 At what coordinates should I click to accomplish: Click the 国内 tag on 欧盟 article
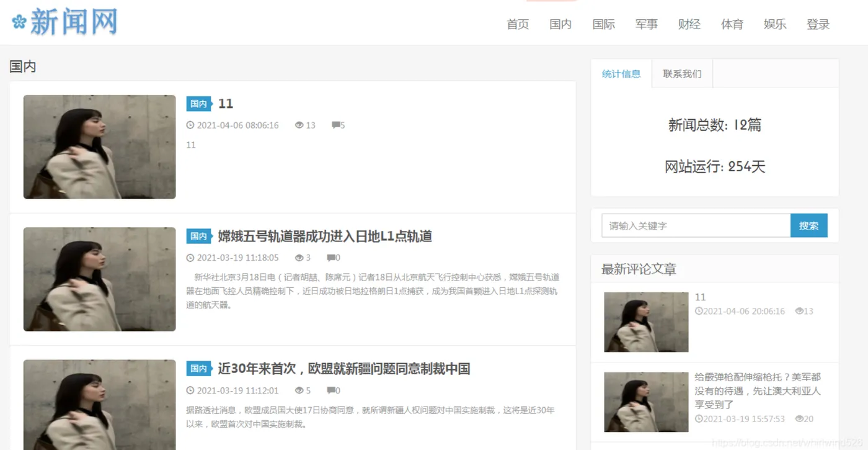[x=199, y=369]
